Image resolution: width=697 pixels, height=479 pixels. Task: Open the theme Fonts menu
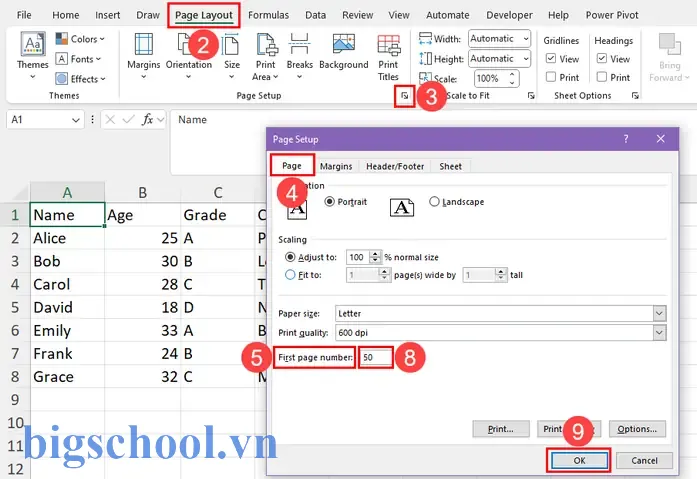(x=78, y=59)
